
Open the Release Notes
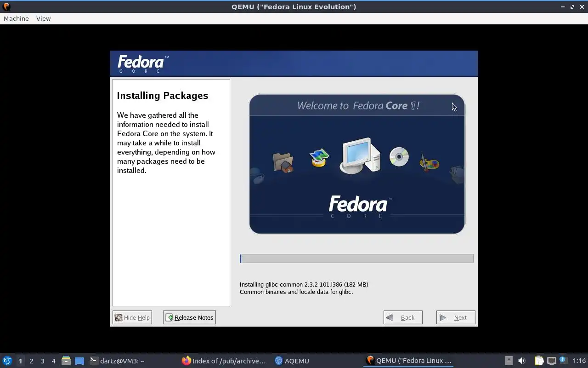coord(189,317)
